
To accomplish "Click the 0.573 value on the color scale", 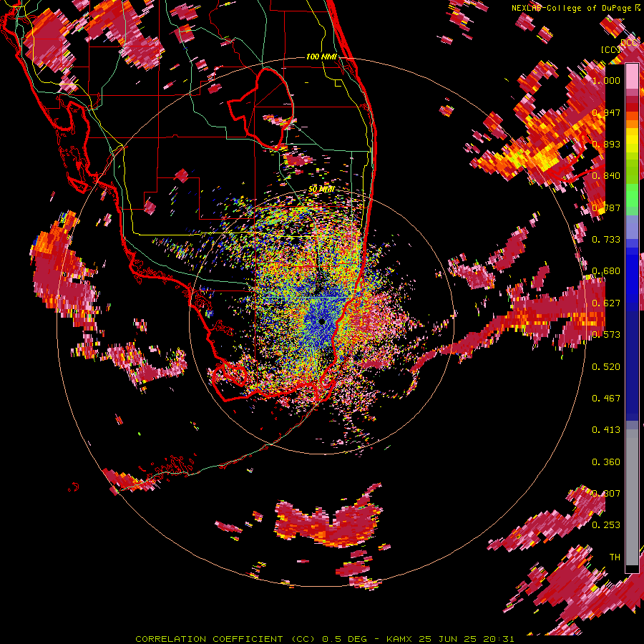I will pyautogui.click(x=606, y=335).
